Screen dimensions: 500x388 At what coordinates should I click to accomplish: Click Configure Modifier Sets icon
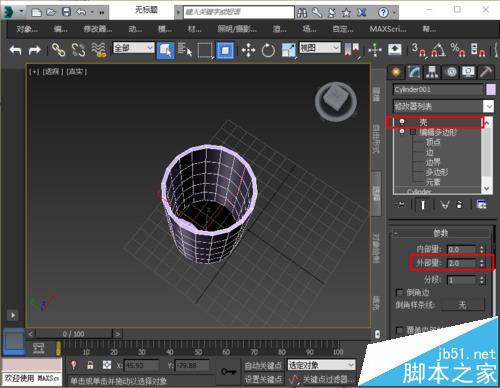pyautogui.click(x=481, y=205)
